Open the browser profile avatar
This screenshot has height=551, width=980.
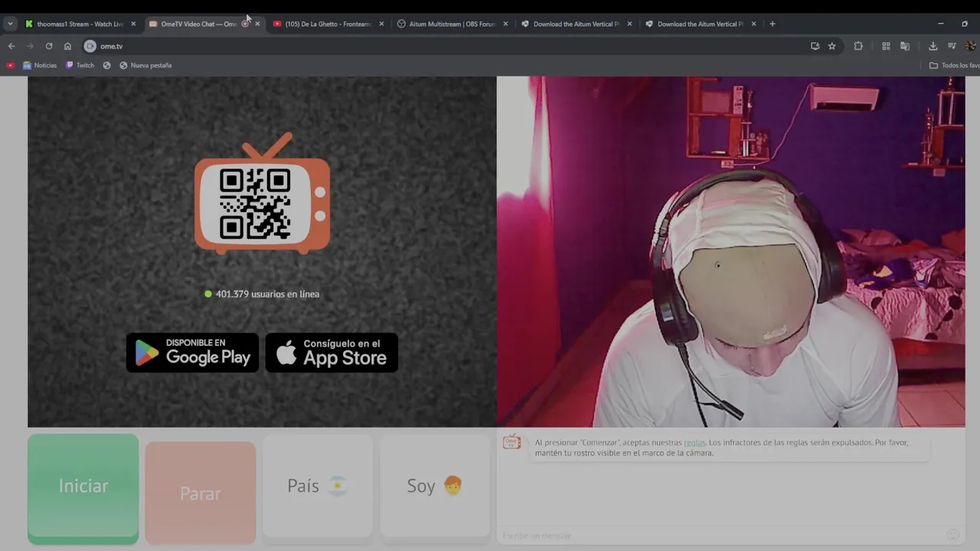pos(971,46)
